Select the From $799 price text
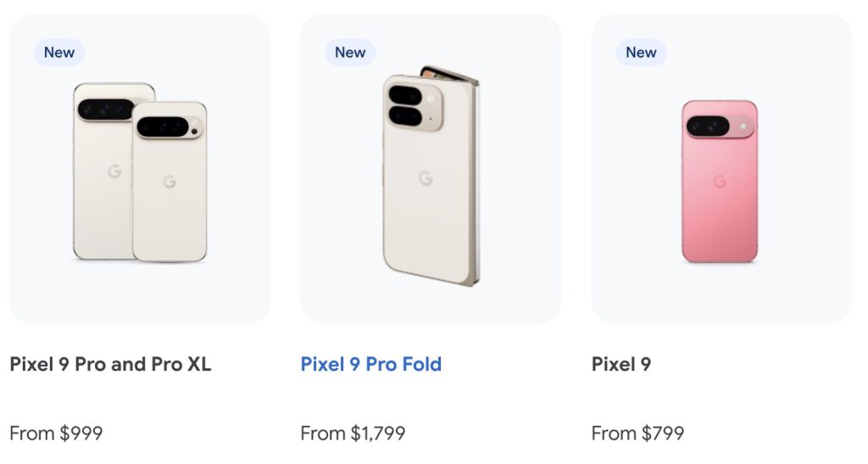The height and width of the screenshot is (464, 868). point(637,433)
